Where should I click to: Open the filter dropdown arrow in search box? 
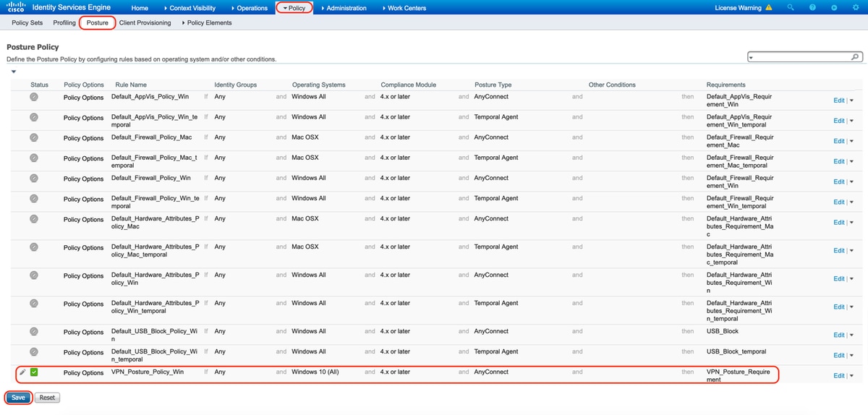[752, 57]
